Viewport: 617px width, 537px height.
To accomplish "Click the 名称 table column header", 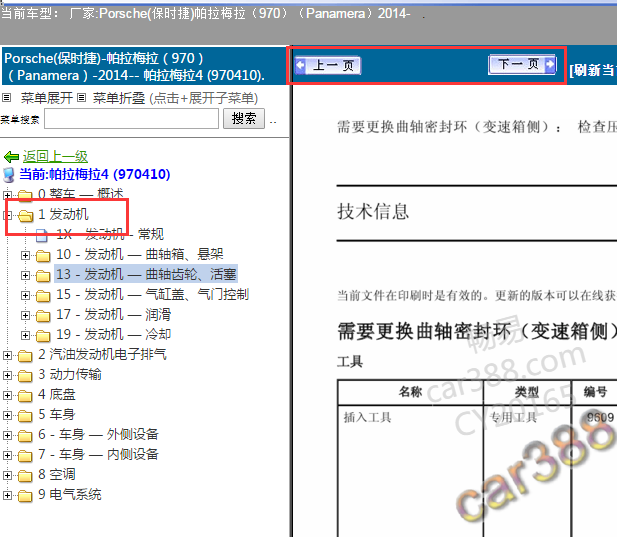I will (x=410, y=392).
